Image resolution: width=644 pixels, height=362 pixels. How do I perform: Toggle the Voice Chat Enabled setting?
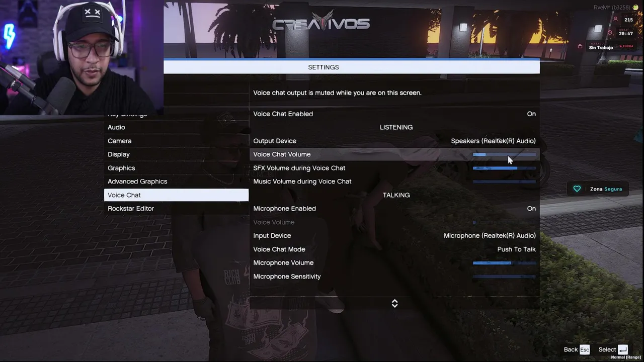coord(394,114)
